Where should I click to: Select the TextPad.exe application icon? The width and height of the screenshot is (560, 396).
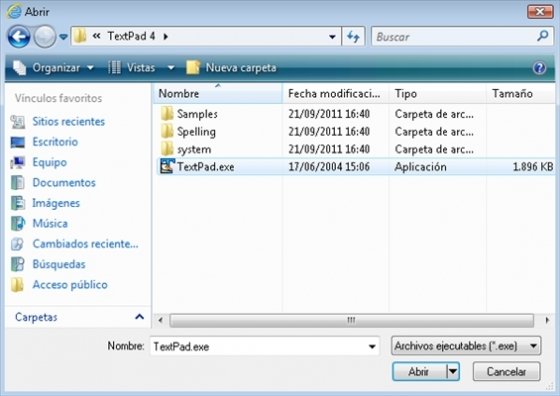click(x=167, y=166)
